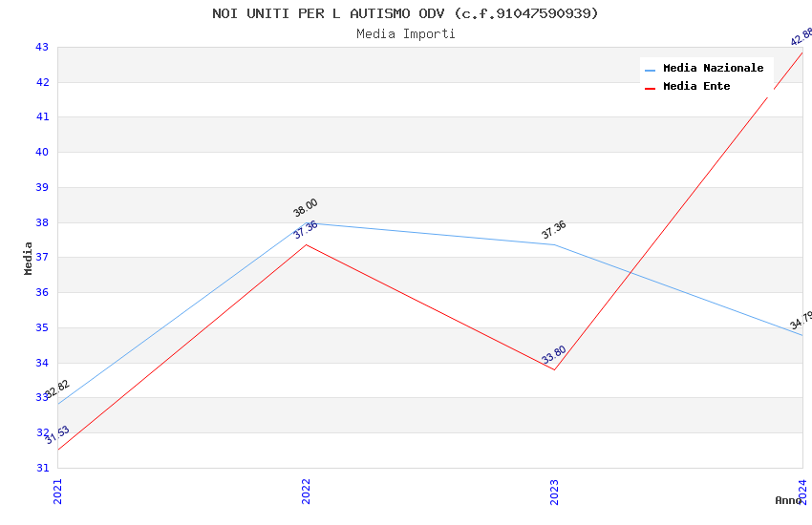Click the 38.00 data label at 2022
Image resolution: width=812 pixels, height=525 pixels.
(306, 207)
